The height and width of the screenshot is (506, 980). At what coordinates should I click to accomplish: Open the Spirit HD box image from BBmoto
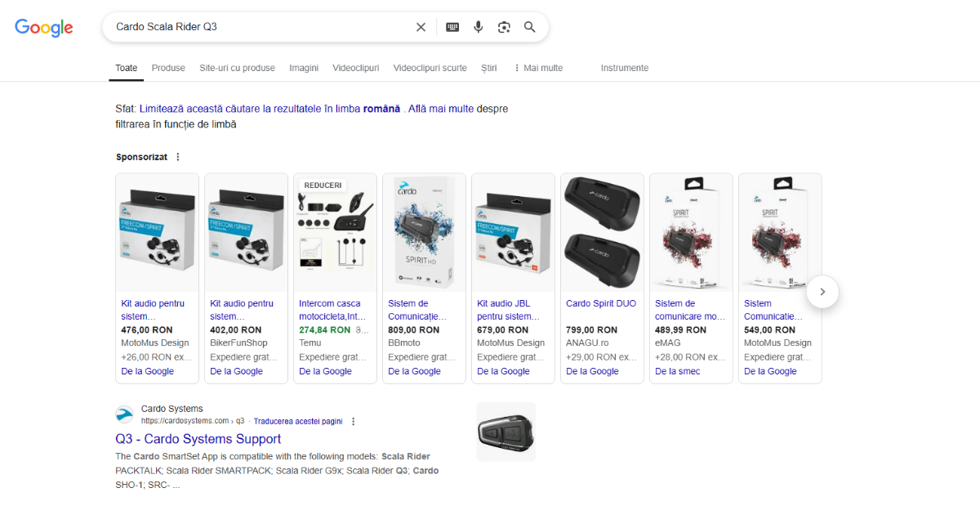tap(424, 233)
